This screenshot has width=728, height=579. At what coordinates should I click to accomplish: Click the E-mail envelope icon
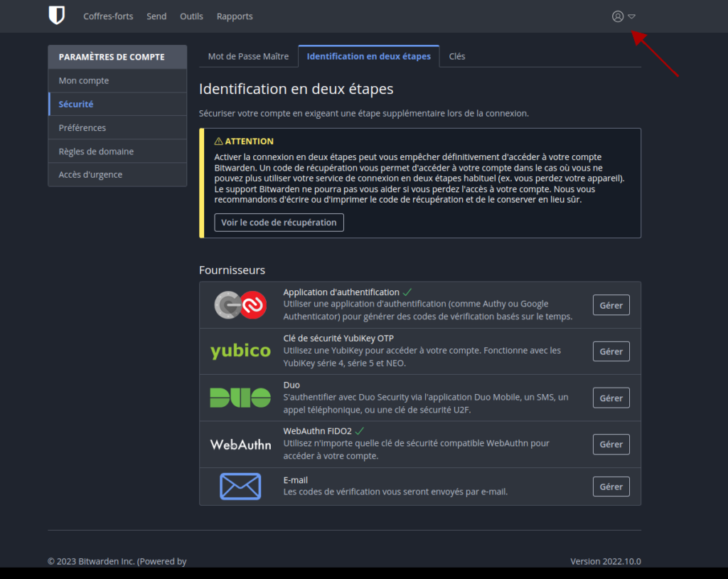pyautogui.click(x=240, y=487)
